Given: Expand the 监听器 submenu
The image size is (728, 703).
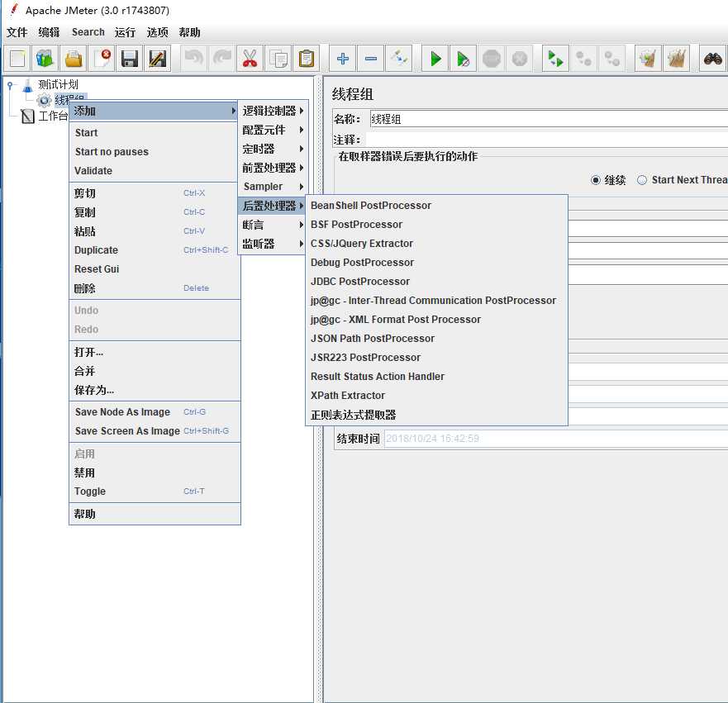Looking at the screenshot, I should tap(273, 244).
